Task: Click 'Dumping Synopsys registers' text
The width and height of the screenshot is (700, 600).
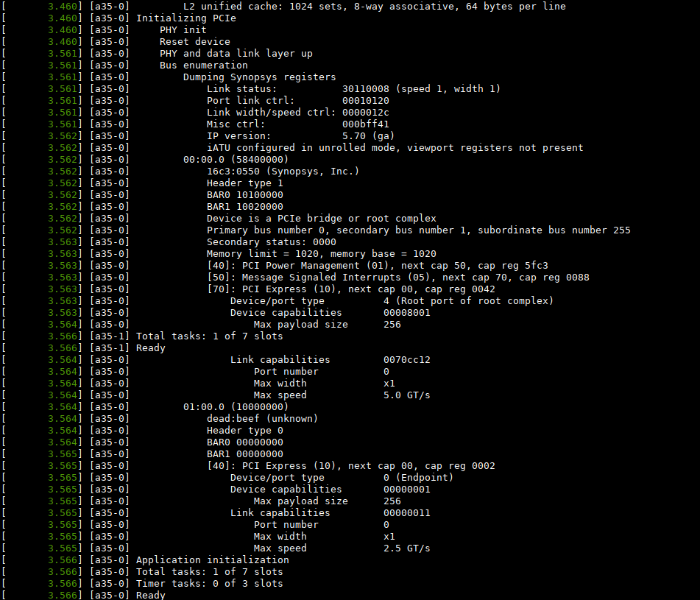Action: (259, 77)
